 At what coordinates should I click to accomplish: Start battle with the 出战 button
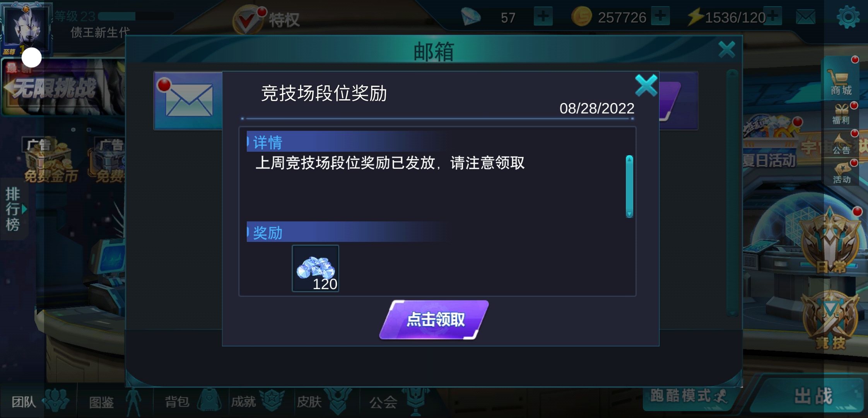[812, 396]
